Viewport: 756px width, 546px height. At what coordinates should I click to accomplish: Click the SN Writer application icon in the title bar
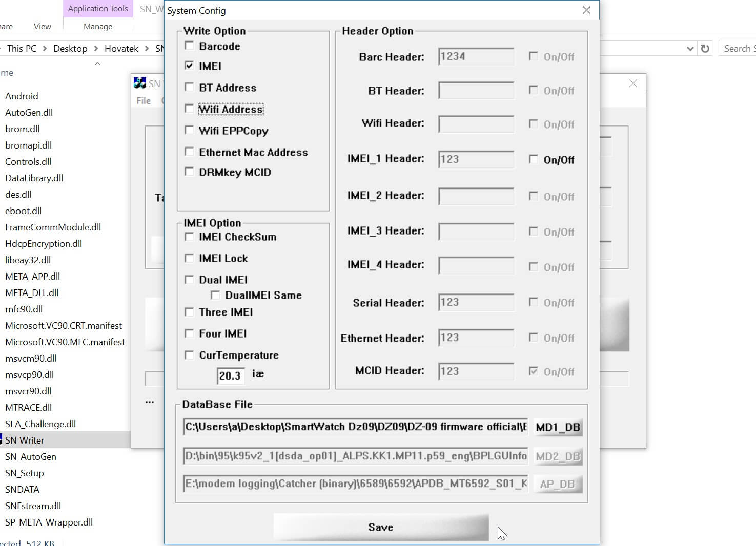(139, 82)
